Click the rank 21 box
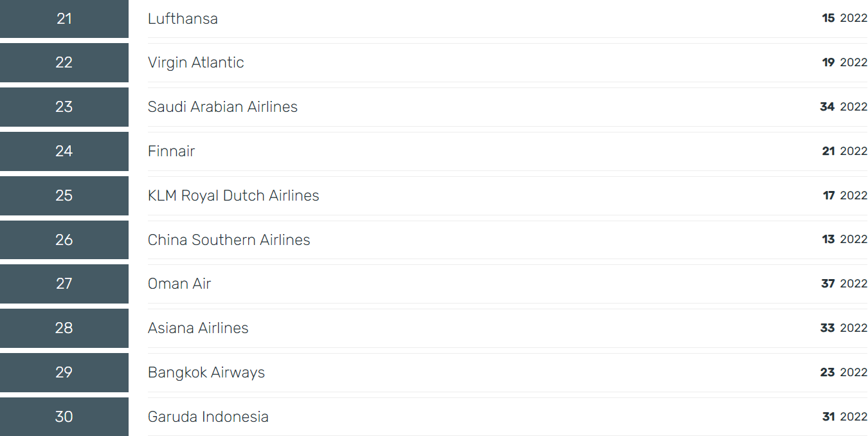Image resolution: width=868 pixels, height=436 pixels. (64, 19)
